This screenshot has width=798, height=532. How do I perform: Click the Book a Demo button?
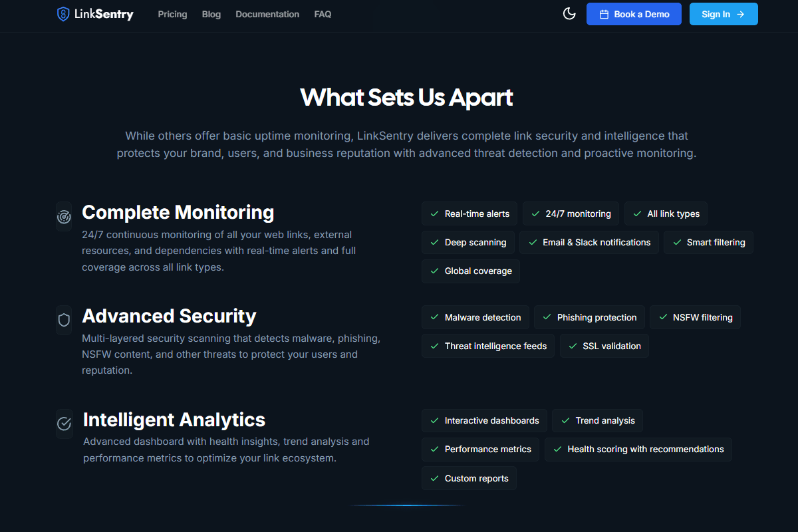click(634, 14)
